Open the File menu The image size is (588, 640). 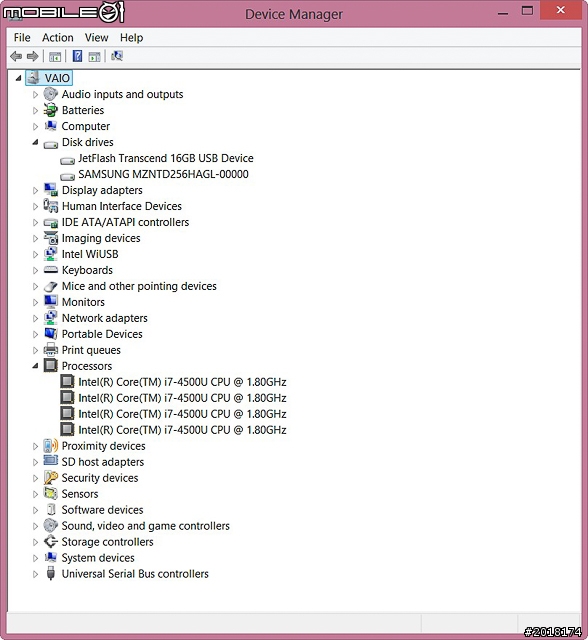point(22,38)
